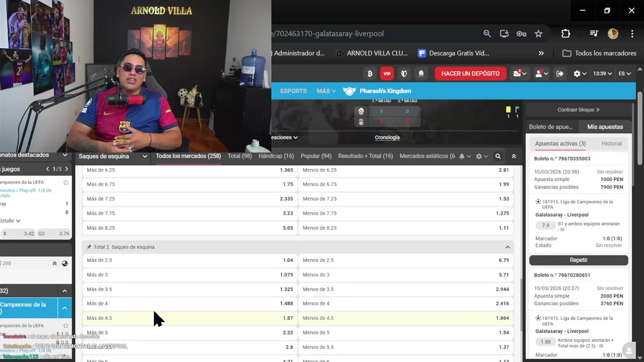This screenshot has width=644, height=362.
Task: Open the Saques de esquina dropdown
Action: point(113,156)
